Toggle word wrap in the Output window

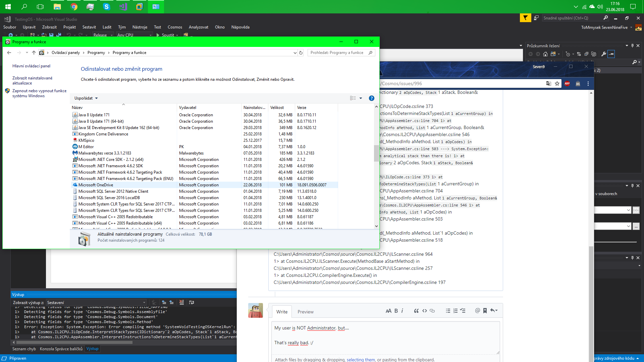tap(191, 302)
